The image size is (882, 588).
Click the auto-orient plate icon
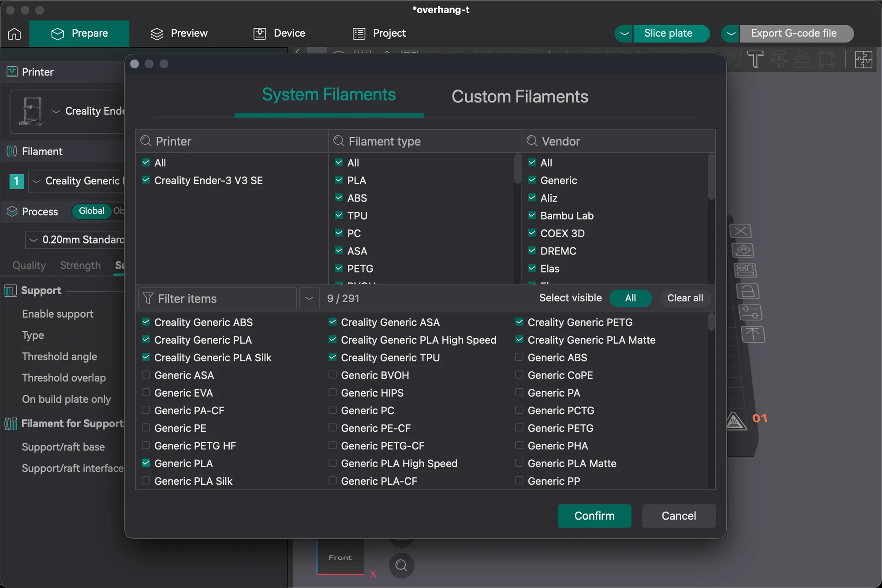tap(743, 251)
